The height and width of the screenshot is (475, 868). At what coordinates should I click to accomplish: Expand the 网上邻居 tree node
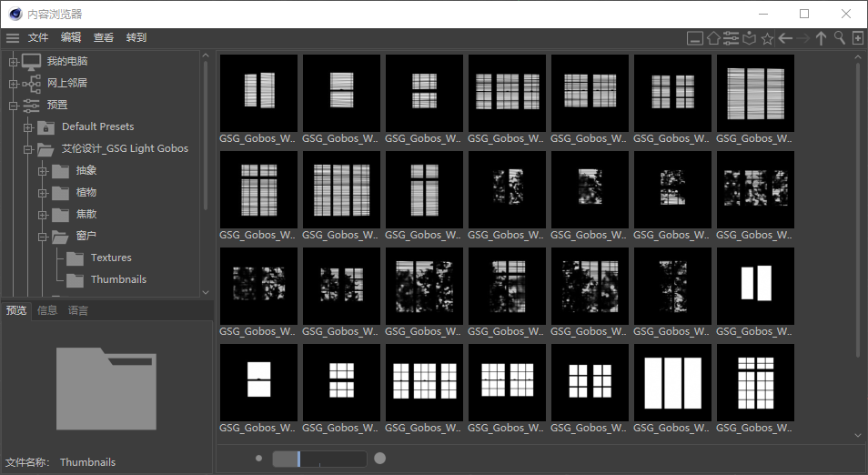[x=14, y=84]
